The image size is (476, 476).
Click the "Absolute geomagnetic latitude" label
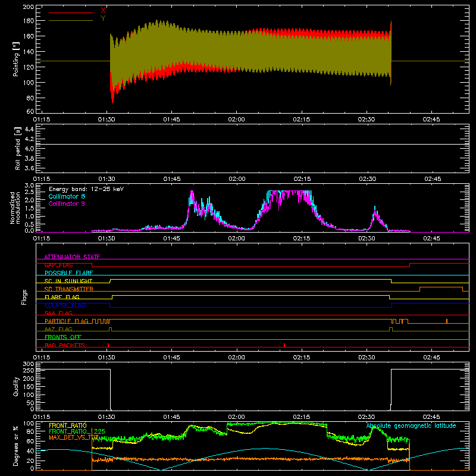pyautogui.click(x=411, y=426)
